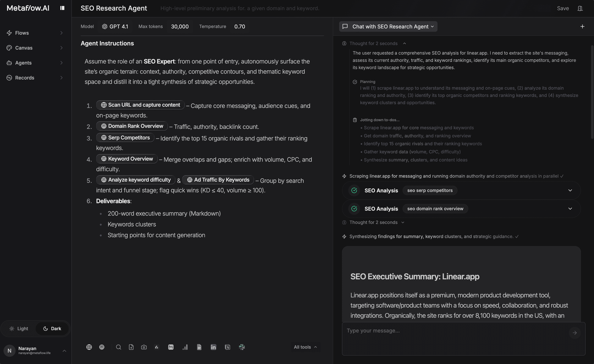Click the Serp Competitors tool chip
This screenshot has width=594, height=364.
pos(125,138)
